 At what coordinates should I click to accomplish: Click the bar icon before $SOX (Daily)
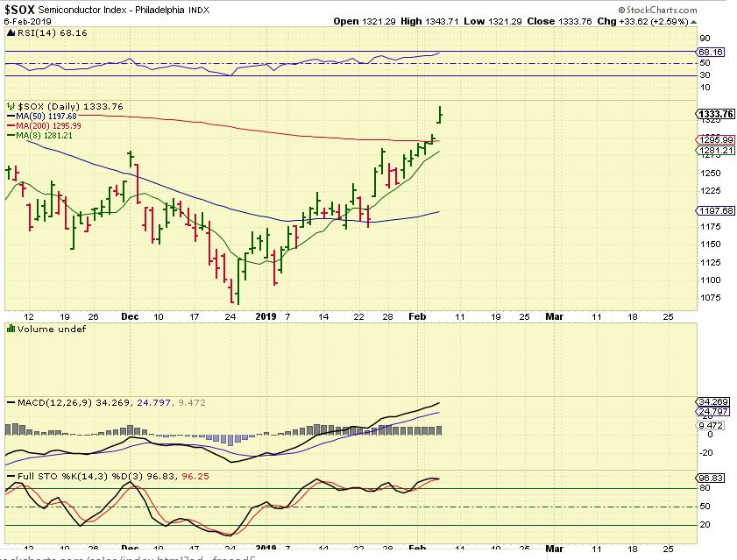tap(11, 107)
